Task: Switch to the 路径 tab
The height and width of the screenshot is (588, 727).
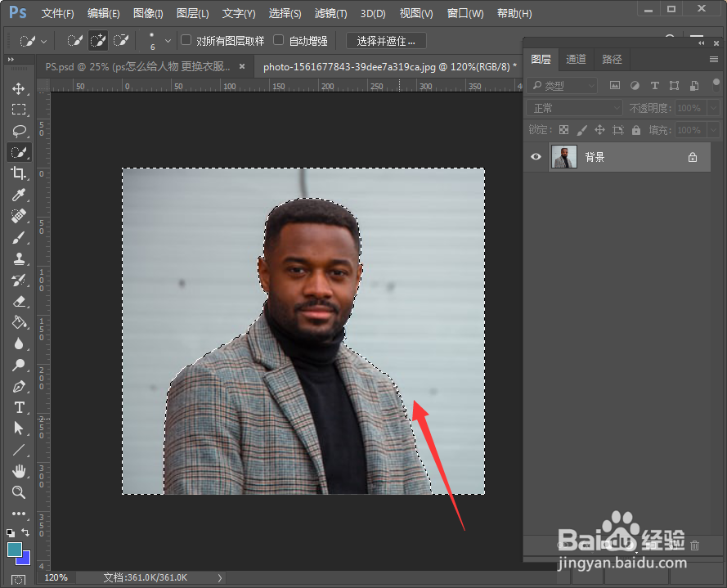Action: click(x=612, y=60)
